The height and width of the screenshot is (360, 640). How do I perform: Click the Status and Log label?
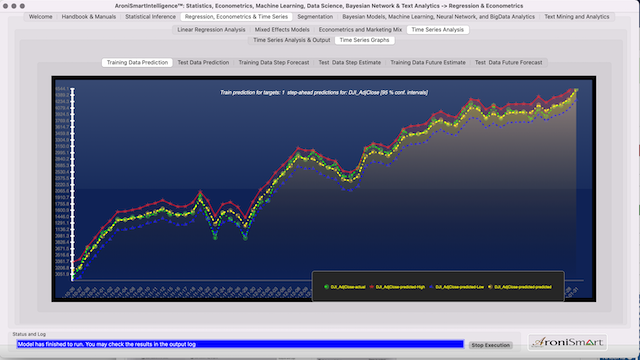point(29,334)
